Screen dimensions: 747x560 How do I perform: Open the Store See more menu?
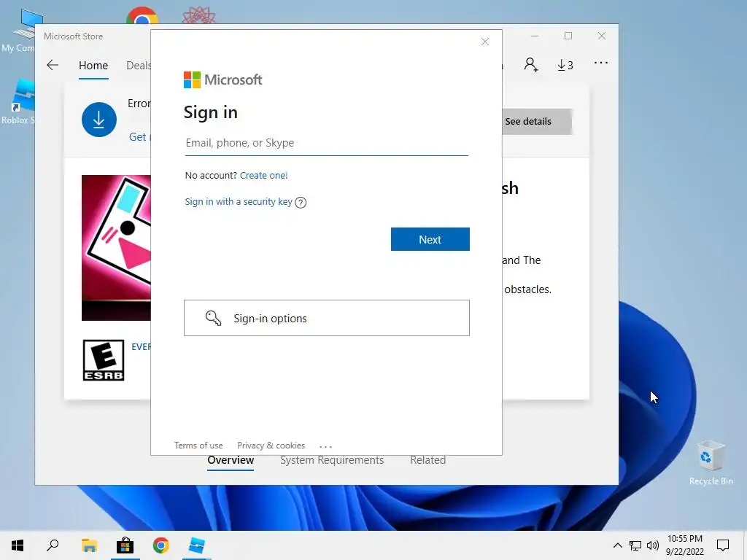601,63
